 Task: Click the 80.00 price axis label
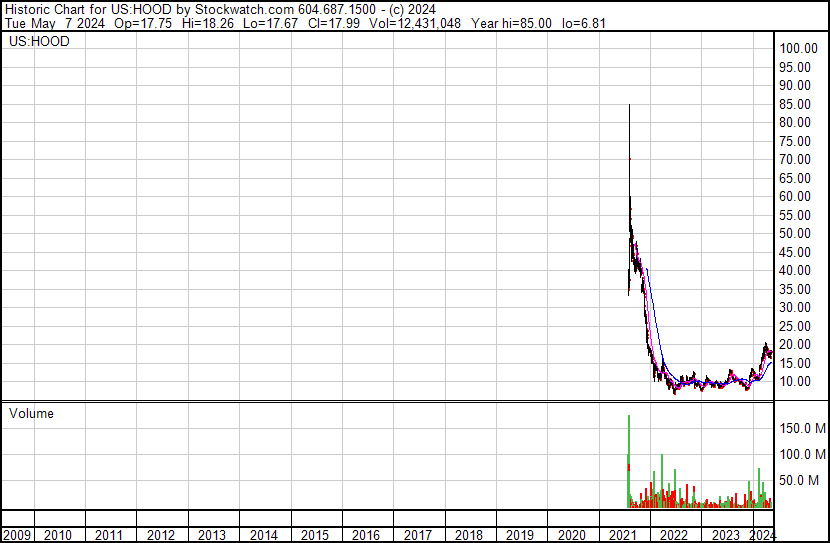click(x=795, y=122)
